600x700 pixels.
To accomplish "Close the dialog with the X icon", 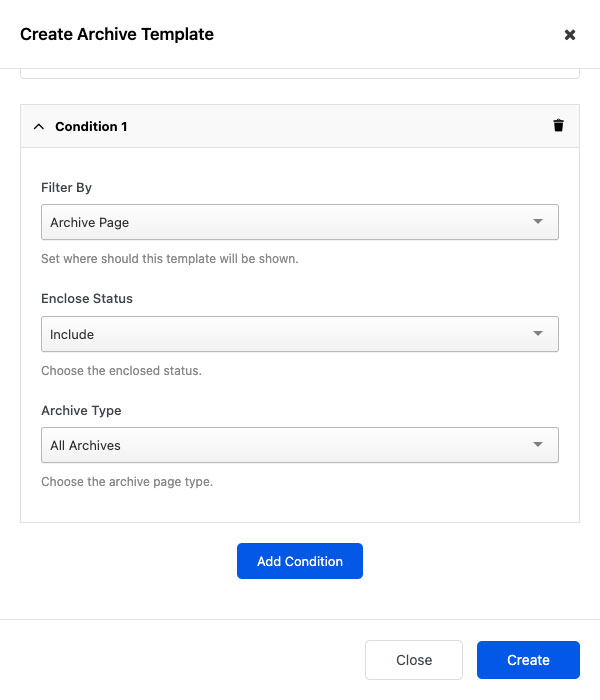I will point(570,35).
